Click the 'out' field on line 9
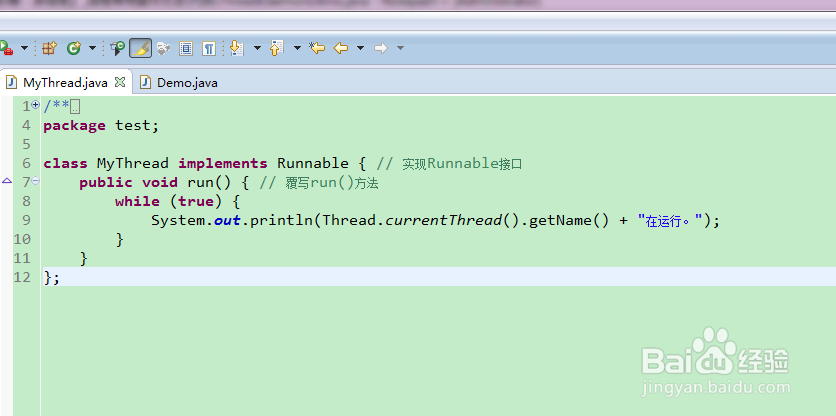 [x=227, y=221]
